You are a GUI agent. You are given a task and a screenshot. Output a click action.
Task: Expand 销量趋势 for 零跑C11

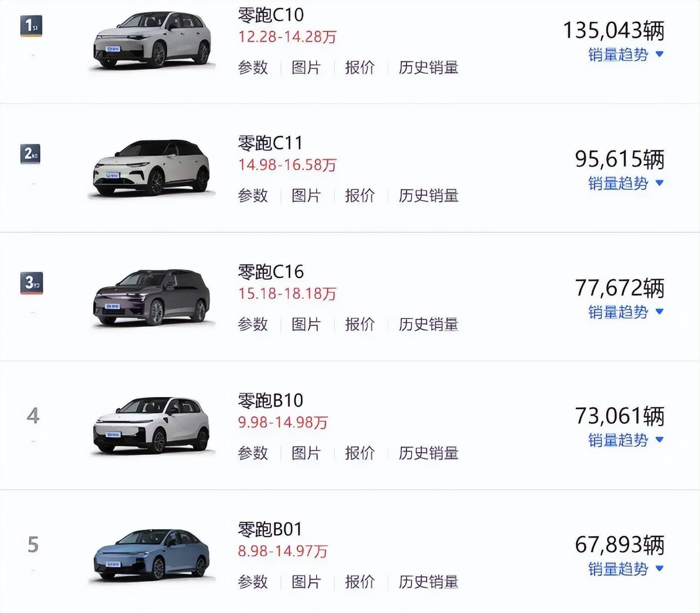pyautogui.click(x=625, y=183)
